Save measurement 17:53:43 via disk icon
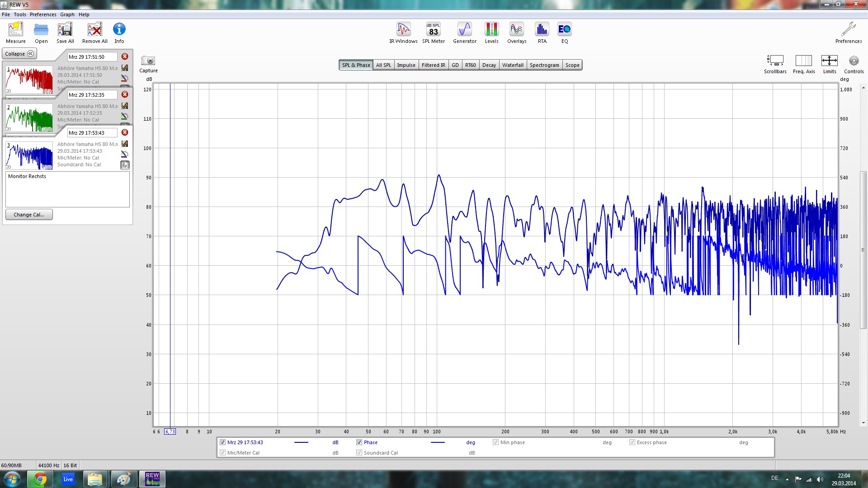The width and height of the screenshot is (868, 488). pyautogui.click(x=125, y=144)
